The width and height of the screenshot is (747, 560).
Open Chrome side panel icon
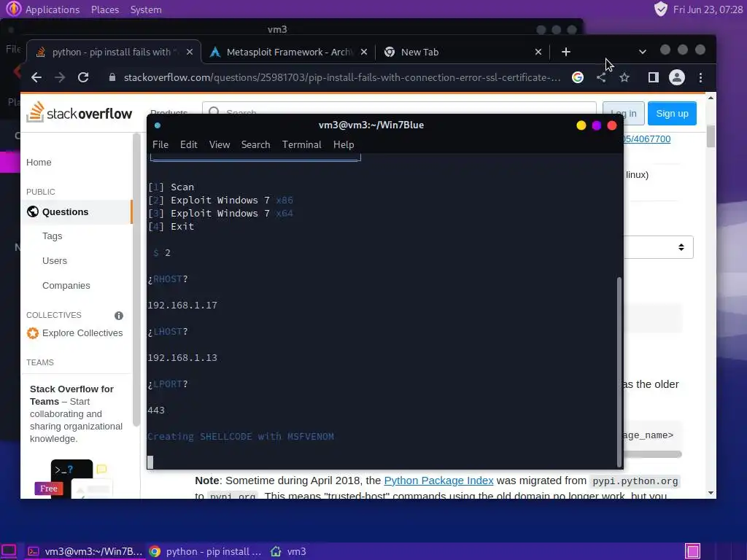coord(653,77)
